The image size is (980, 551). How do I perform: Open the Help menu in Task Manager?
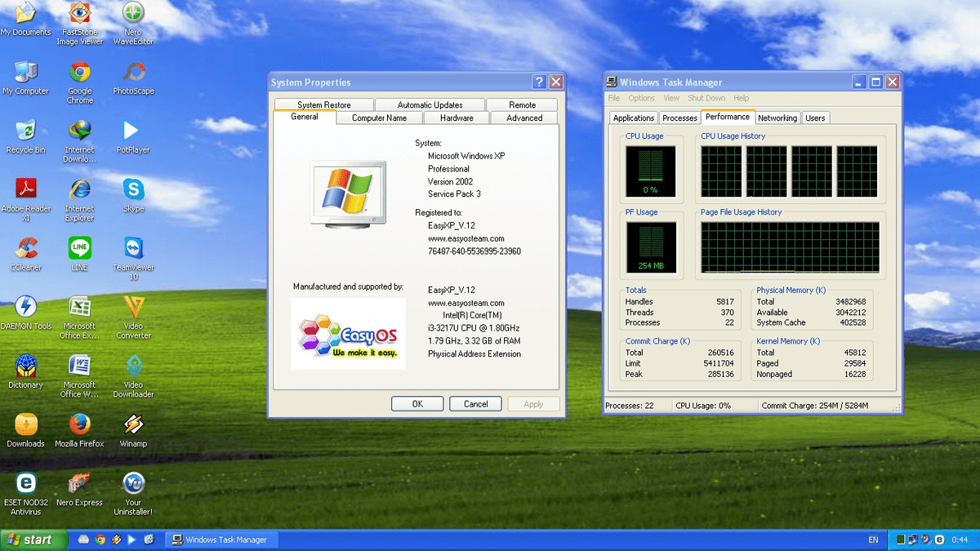(x=741, y=98)
